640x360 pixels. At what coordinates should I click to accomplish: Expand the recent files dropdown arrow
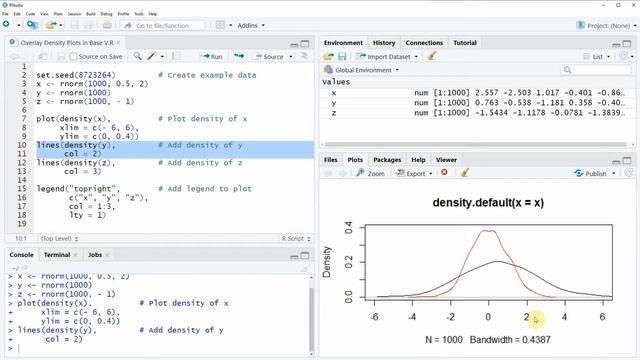pyautogui.click(x=61, y=25)
